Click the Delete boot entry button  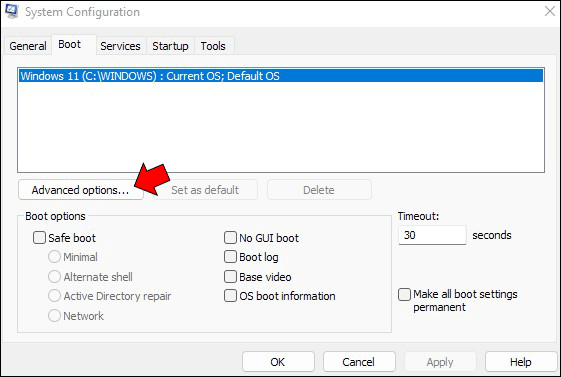319,190
